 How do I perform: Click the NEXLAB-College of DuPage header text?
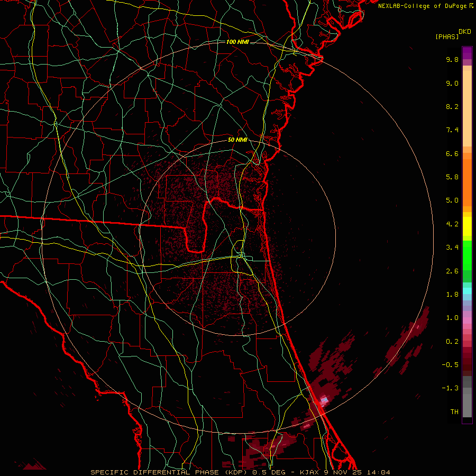(423, 6)
